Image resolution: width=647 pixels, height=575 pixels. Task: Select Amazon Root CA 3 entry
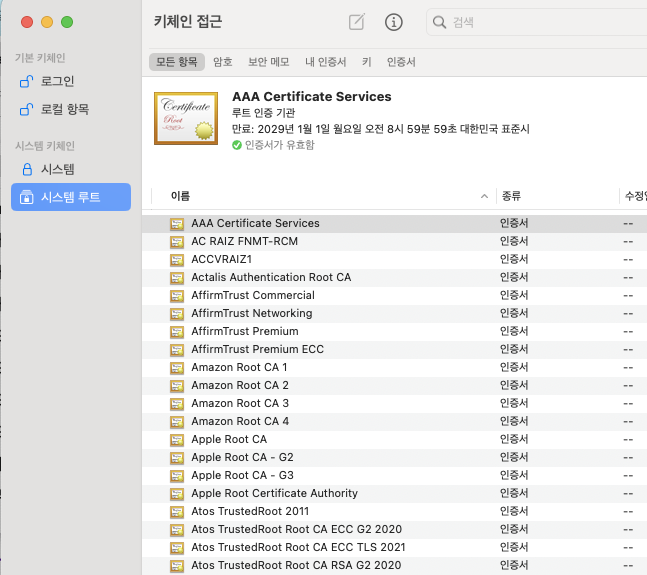(x=240, y=403)
